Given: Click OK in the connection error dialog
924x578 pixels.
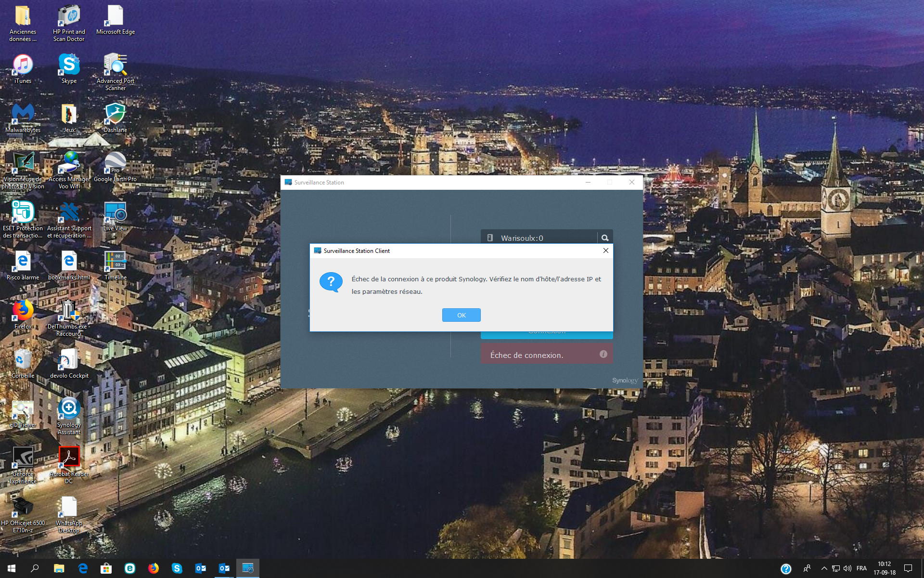Looking at the screenshot, I should [x=461, y=315].
